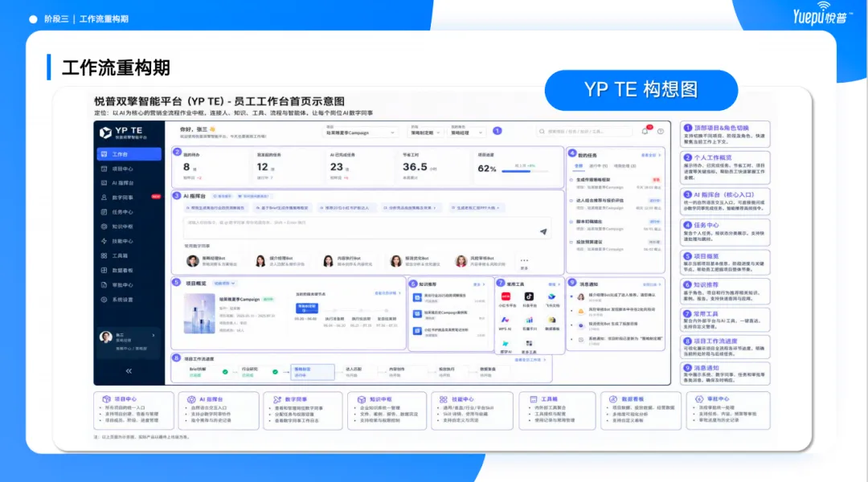Image resolution: width=868 pixels, height=482 pixels.
Task: Select the 内容执行Bot avatar
Action: click(328, 260)
